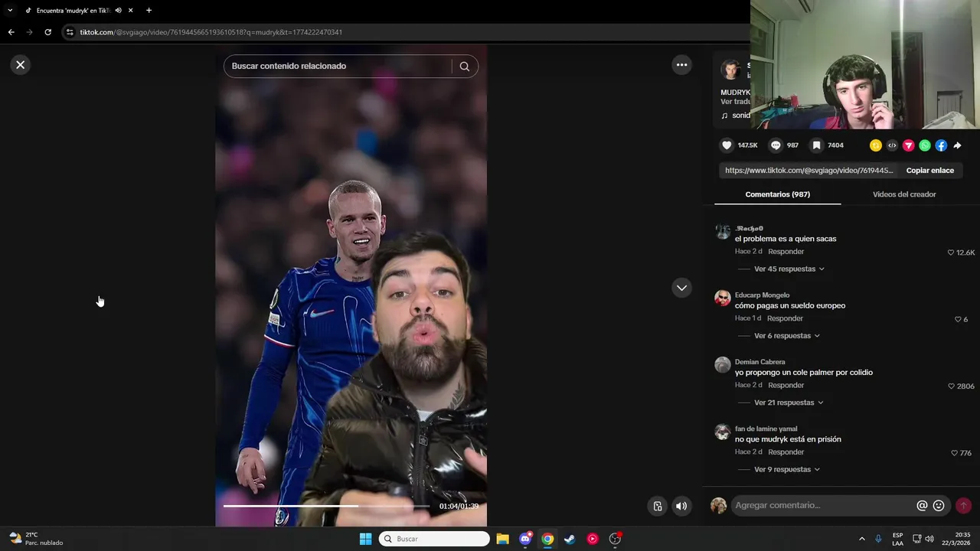The width and height of the screenshot is (980, 551).
Task: Open OBS Studio from the taskbar
Action: tap(615, 539)
